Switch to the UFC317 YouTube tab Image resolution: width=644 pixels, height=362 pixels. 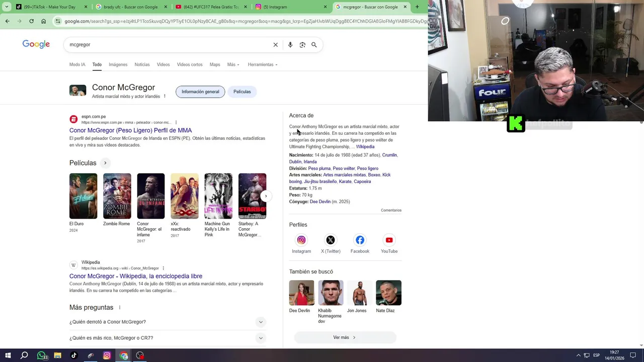(x=210, y=7)
